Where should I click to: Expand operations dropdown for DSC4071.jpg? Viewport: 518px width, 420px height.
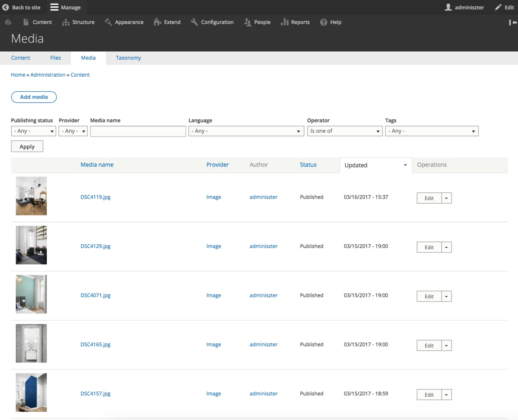point(446,297)
